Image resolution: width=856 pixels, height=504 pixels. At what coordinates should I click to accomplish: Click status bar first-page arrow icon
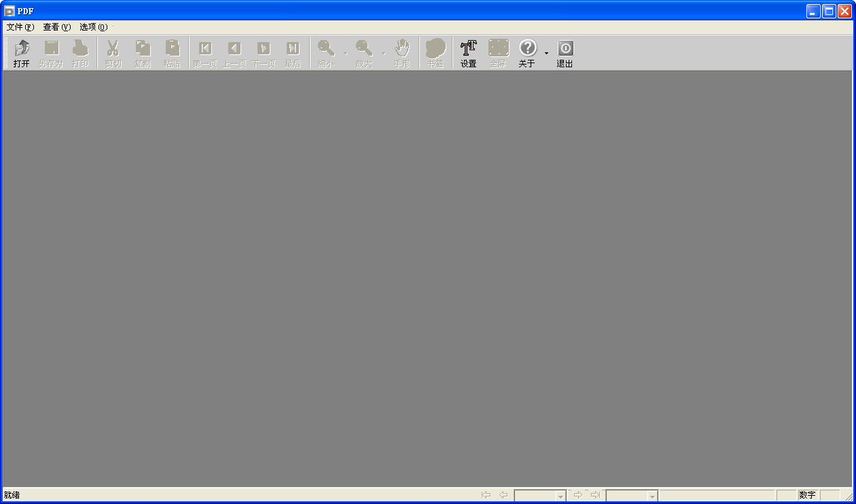tap(486, 495)
